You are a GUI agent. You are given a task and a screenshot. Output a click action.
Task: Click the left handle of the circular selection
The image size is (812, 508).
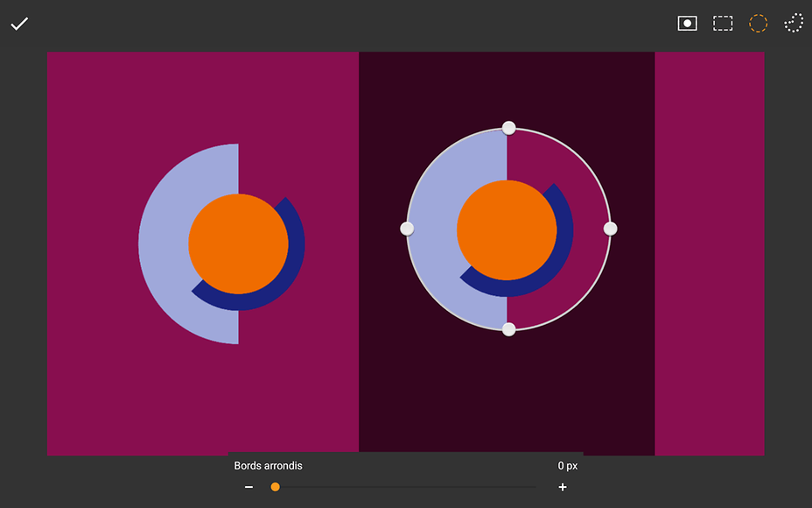407,229
